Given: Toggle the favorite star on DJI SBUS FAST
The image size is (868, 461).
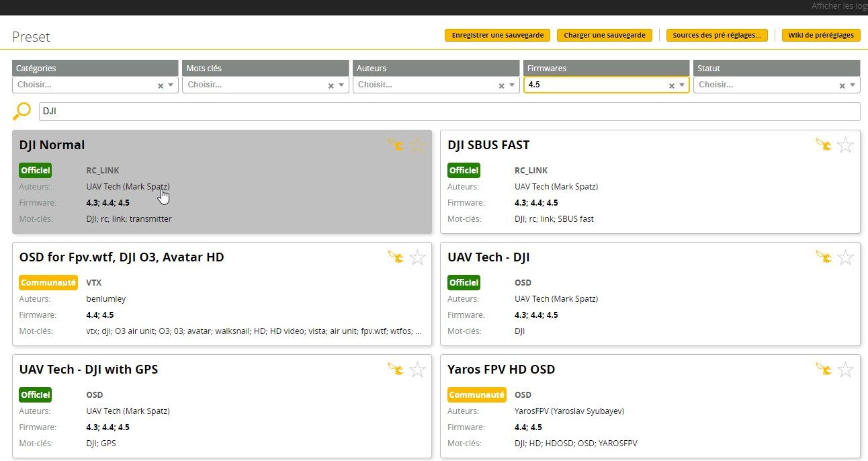Looking at the screenshot, I should click(846, 145).
